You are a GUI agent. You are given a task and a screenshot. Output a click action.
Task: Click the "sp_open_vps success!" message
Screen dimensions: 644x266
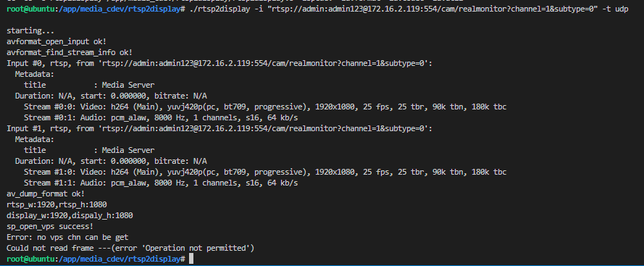pos(50,226)
